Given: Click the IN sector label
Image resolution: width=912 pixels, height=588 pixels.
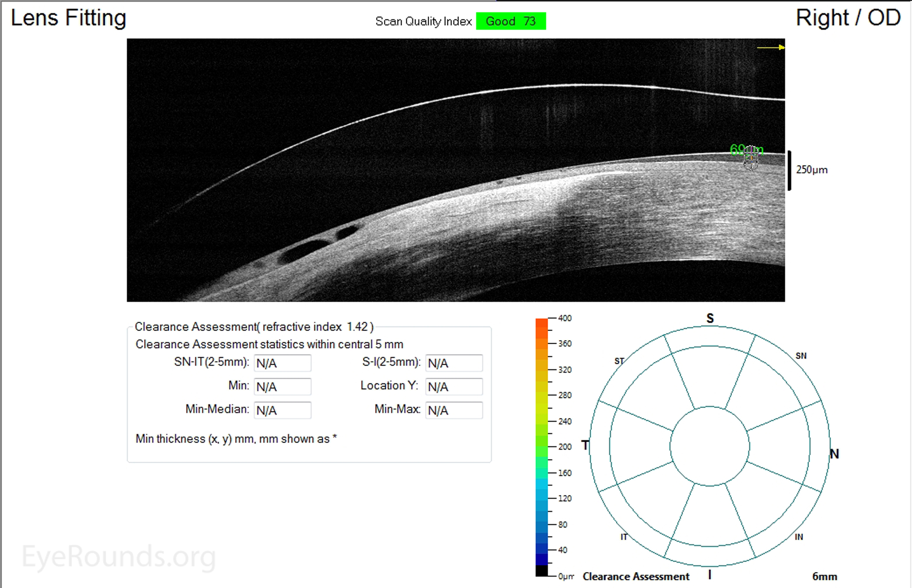Looking at the screenshot, I should [x=798, y=537].
